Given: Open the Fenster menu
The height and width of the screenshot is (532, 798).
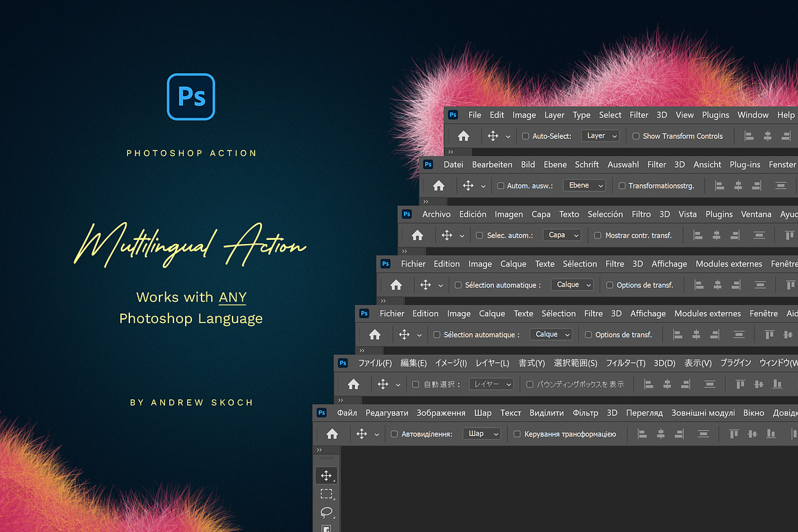Looking at the screenshot, I should [x=782, y=164].
